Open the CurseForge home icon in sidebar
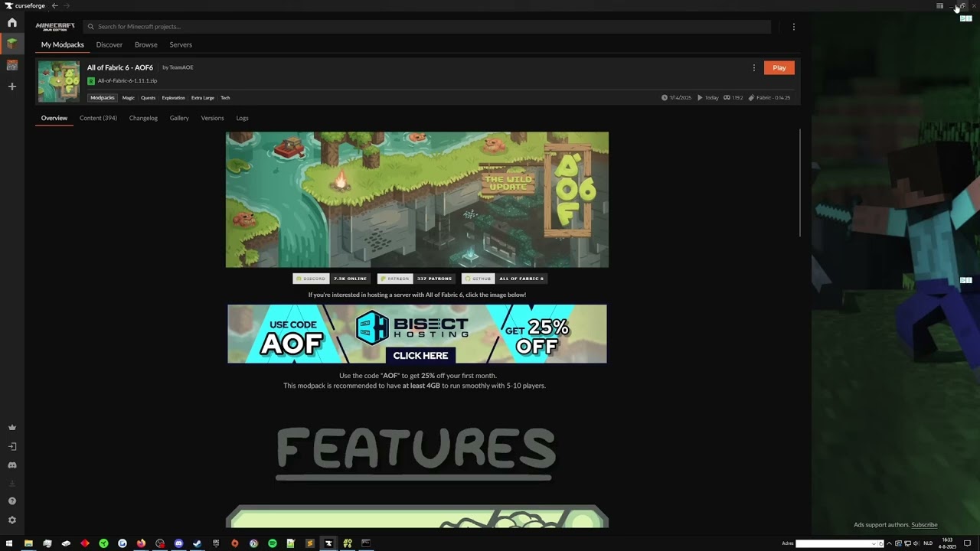 [11, 23]
